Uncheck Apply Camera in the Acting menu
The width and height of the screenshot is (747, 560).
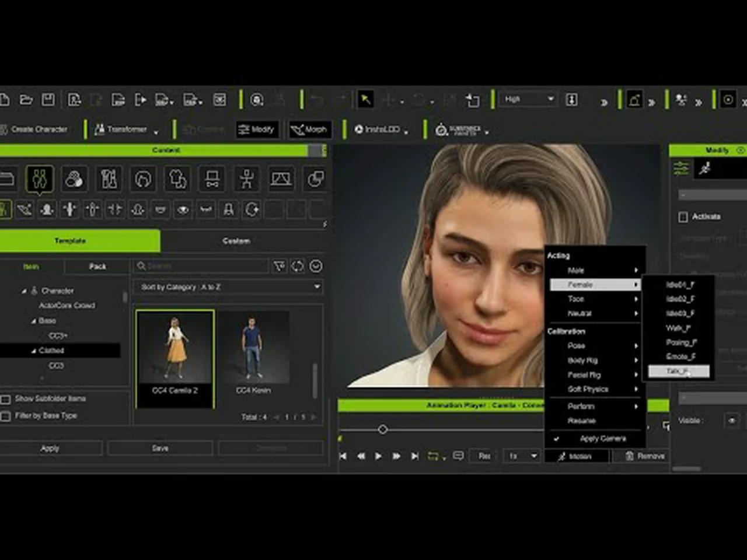coord(602,438)
